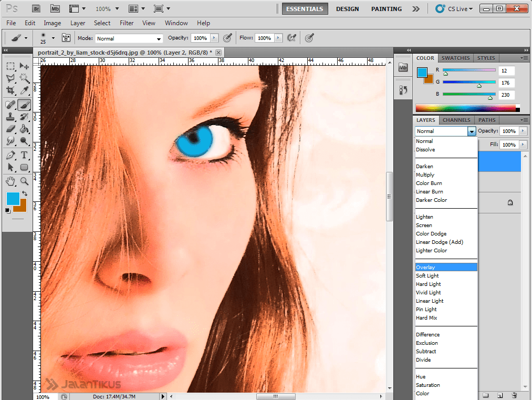Screen dimensions: 532x400
Task: Open the Arrange Documents dropdown
Action: point(137,9)
